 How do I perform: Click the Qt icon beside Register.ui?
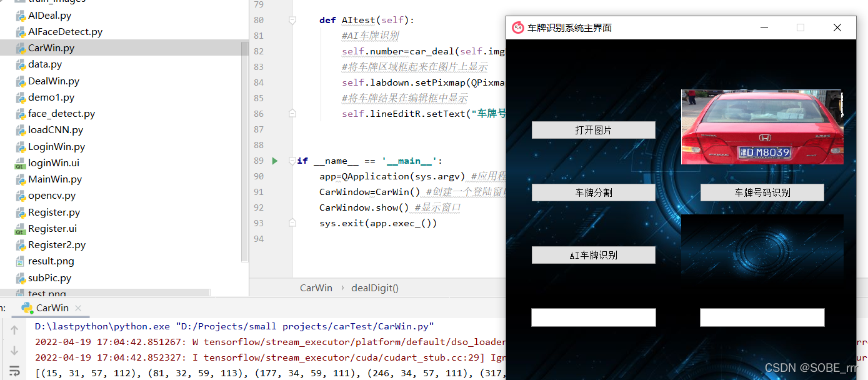[20, 229]
